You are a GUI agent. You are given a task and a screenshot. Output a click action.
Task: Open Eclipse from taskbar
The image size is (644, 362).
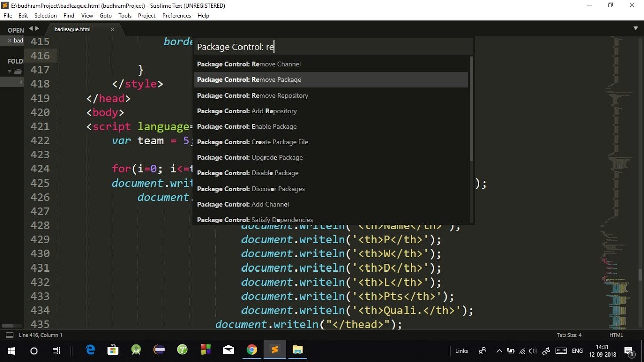pyautogui.click(x=159, y=350)
